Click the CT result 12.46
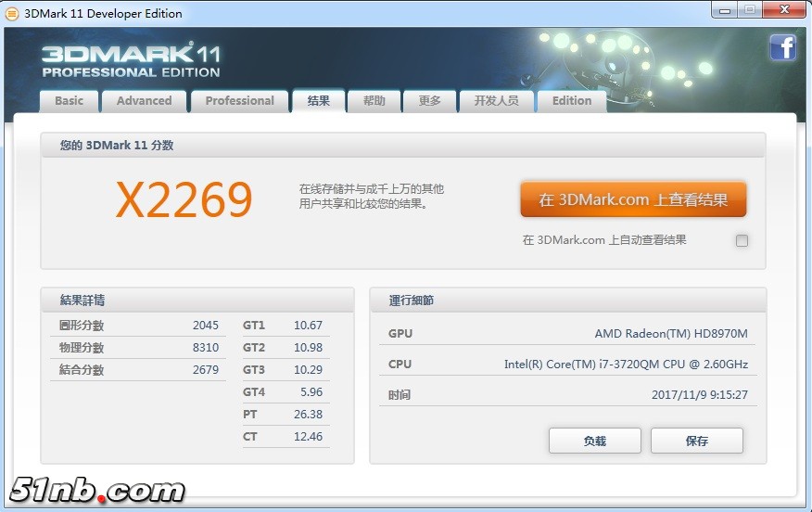This screenshot has width=812, height=512. tap(308, 437)
